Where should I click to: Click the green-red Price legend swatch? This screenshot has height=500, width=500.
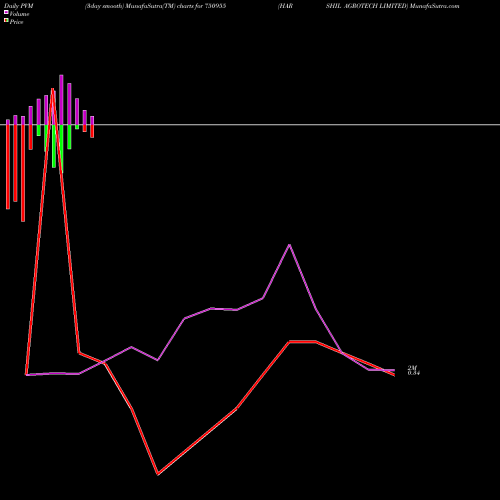(x=6, y=21)
